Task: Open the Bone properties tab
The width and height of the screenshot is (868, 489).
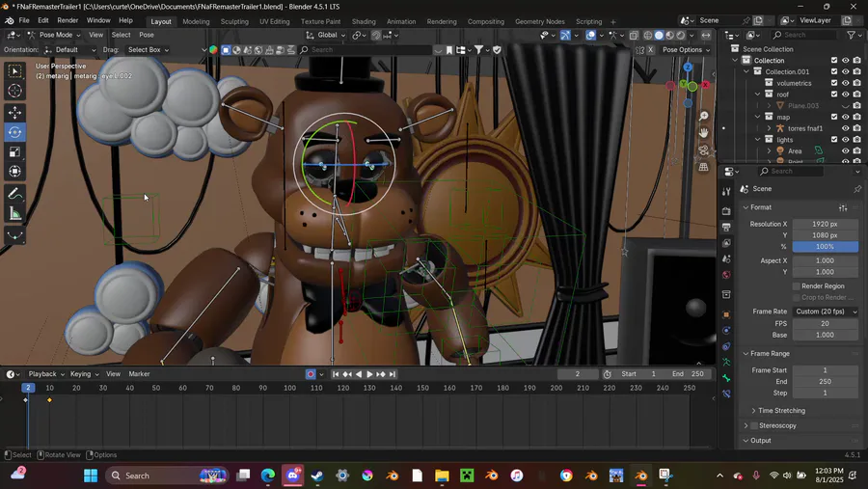Action: click(726, 378)
